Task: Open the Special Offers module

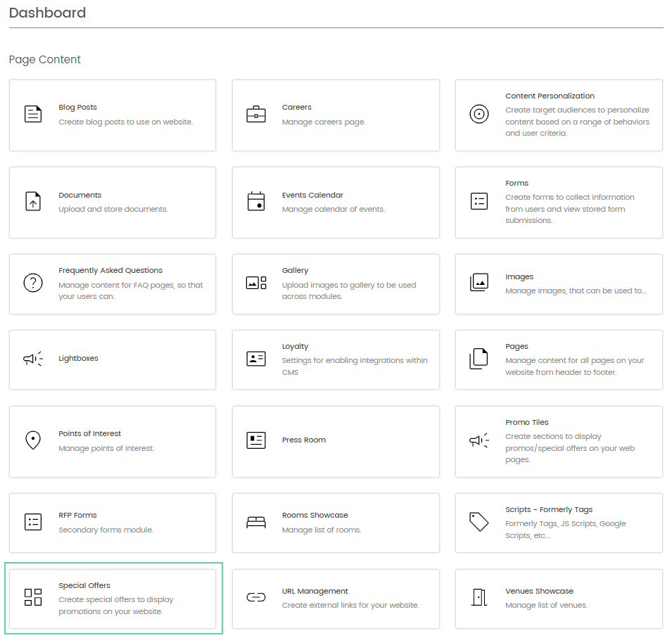Action: tap(113, 599)
